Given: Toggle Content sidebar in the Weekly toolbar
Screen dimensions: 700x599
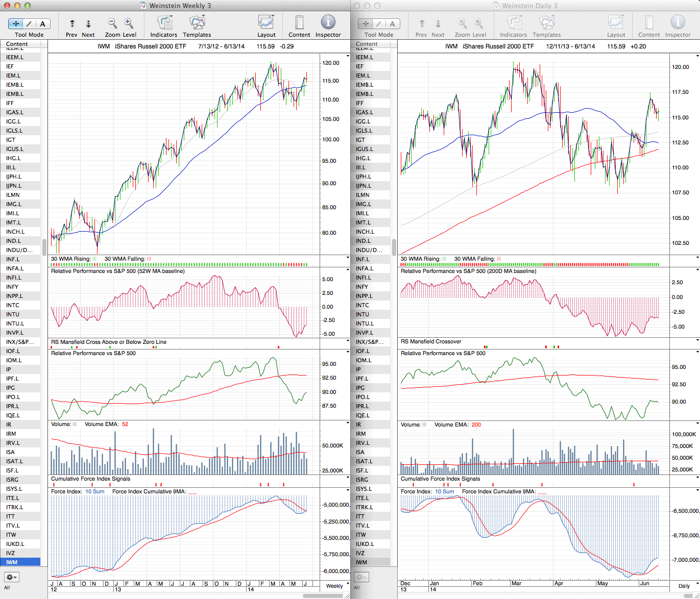Looking at the screenshot, I should coord(299,23).
